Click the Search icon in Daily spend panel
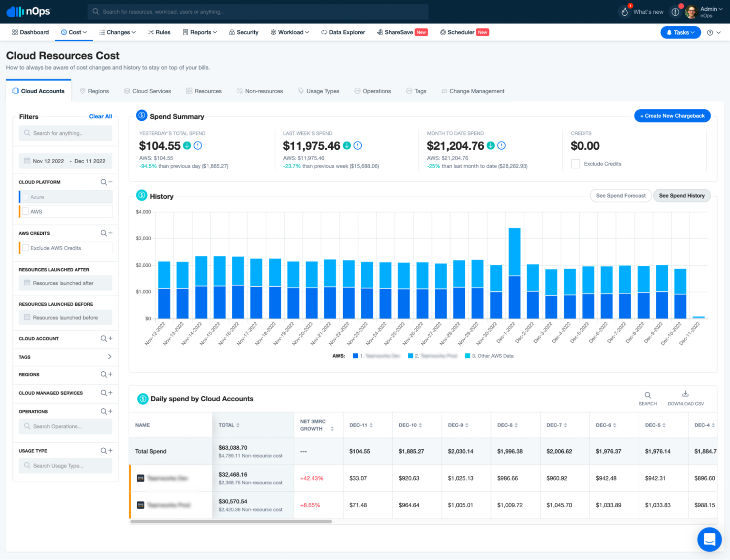 [x=647, y=395]
